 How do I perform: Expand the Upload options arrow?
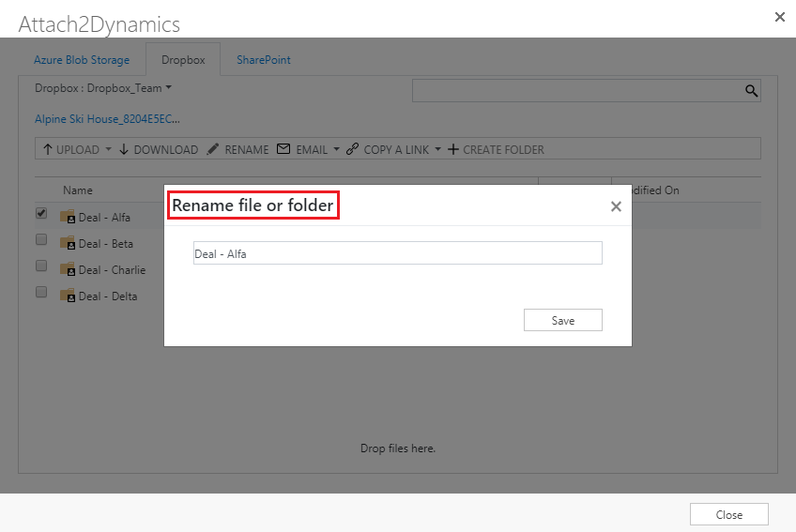coord(108,149)
